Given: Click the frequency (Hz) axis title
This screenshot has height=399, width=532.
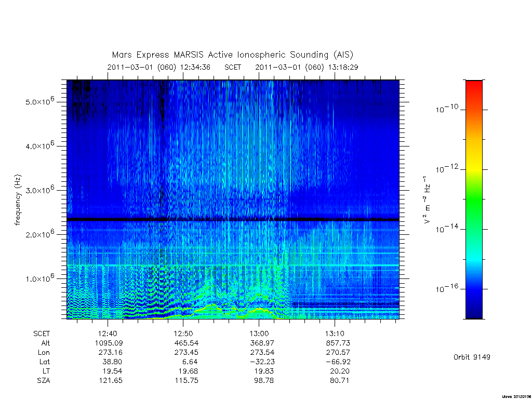Looking at the screenshot, I should coord(18,199).
